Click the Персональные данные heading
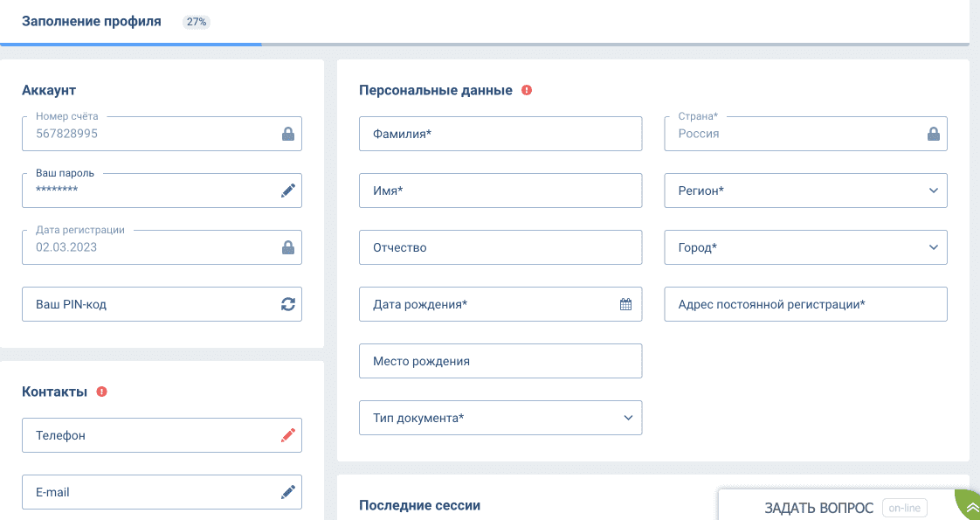This screenshot has width=980, height=520. [436, 90]
